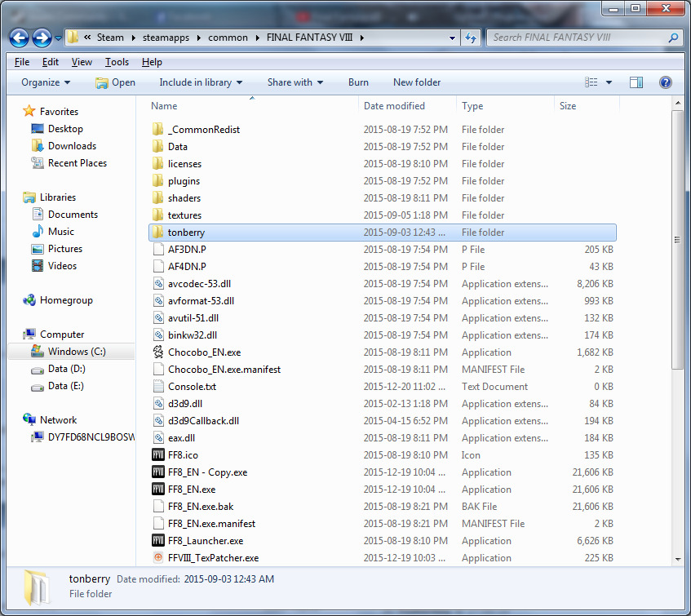Viewport: 691px width, 616px height.
Task: Open the File menu
Action: tap(21, 62)
